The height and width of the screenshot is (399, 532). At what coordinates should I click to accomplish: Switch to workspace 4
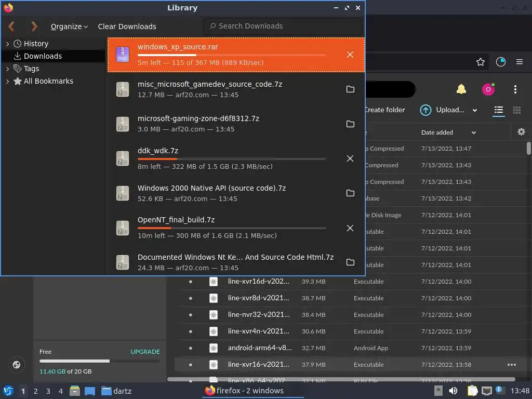pos(61,391)
